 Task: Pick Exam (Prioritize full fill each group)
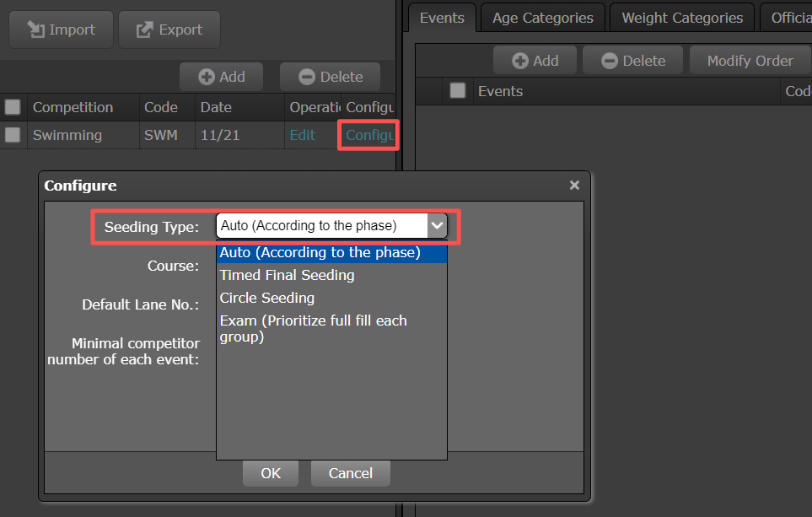pos(313,329)
